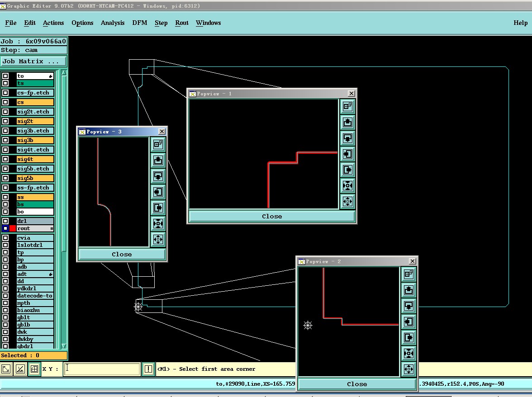The image size is (532, 397).
Task: Click the exclamation mark button
Action: click(x=148, y=369)
